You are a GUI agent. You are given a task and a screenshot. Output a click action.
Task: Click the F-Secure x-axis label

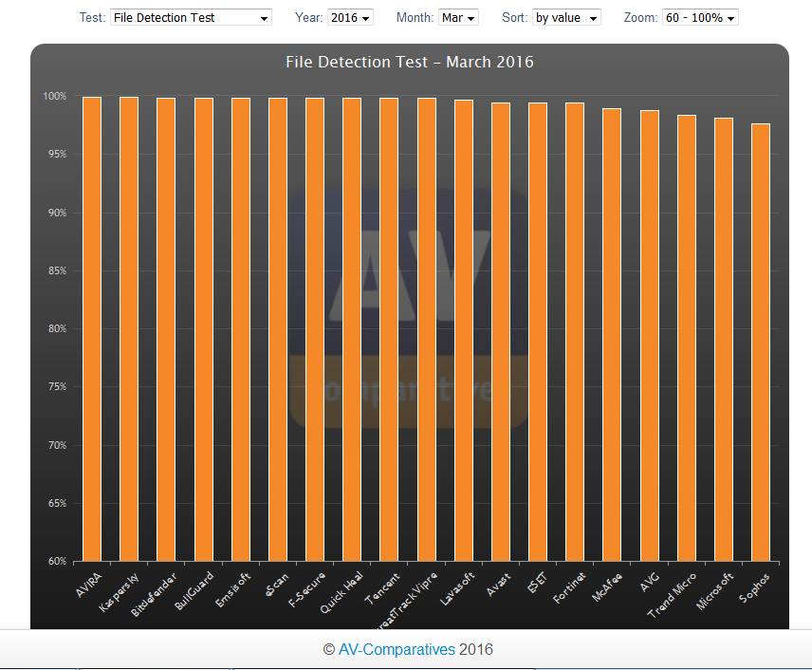306,590
